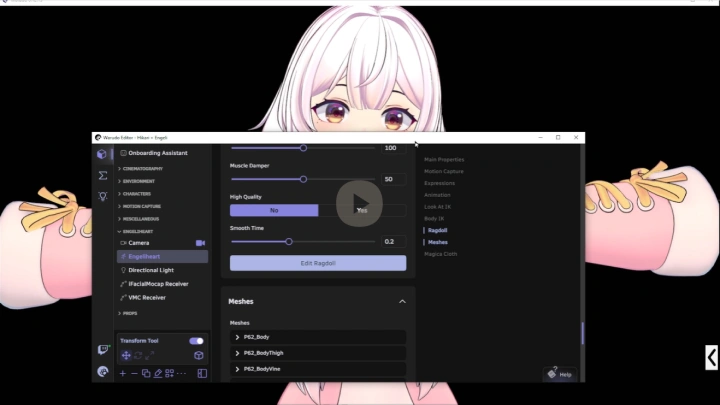Select the move transform icon
The image size is (720, 405).
(x=126, y=355)
